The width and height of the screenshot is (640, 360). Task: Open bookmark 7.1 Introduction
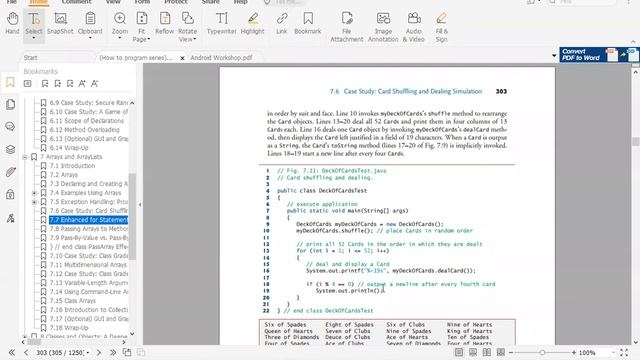click(72, 166)
